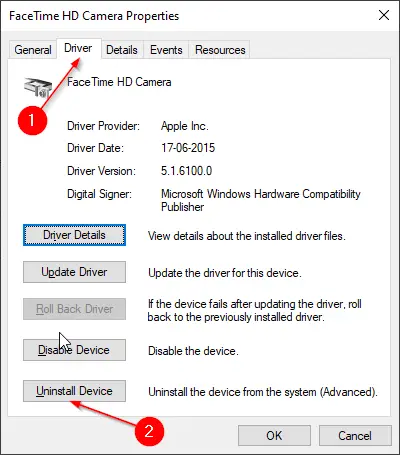Click the Apple Inc. driver provider text
400x455 pixels.
point(185,126)
